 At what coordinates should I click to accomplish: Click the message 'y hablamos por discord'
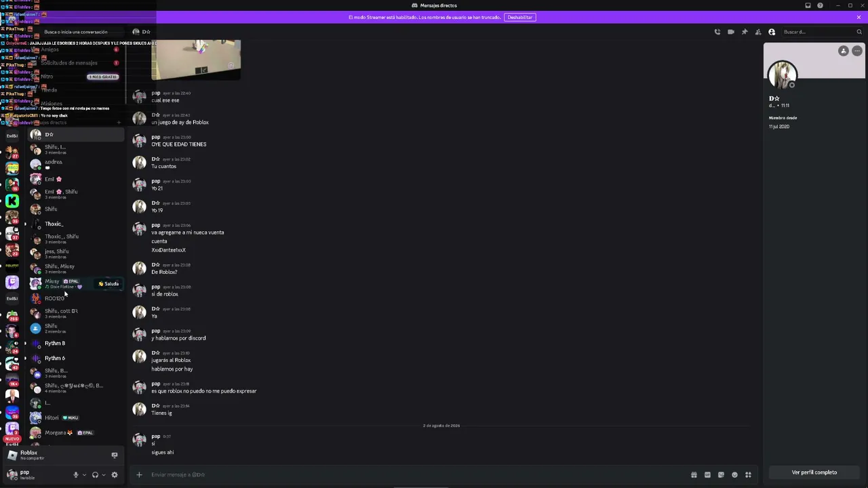pyautogui.click(x=178, y=338)
